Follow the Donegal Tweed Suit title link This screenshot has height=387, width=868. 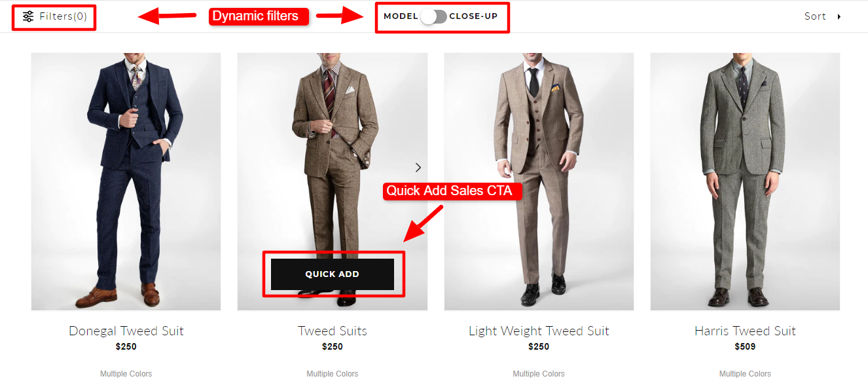coord(126,331)
